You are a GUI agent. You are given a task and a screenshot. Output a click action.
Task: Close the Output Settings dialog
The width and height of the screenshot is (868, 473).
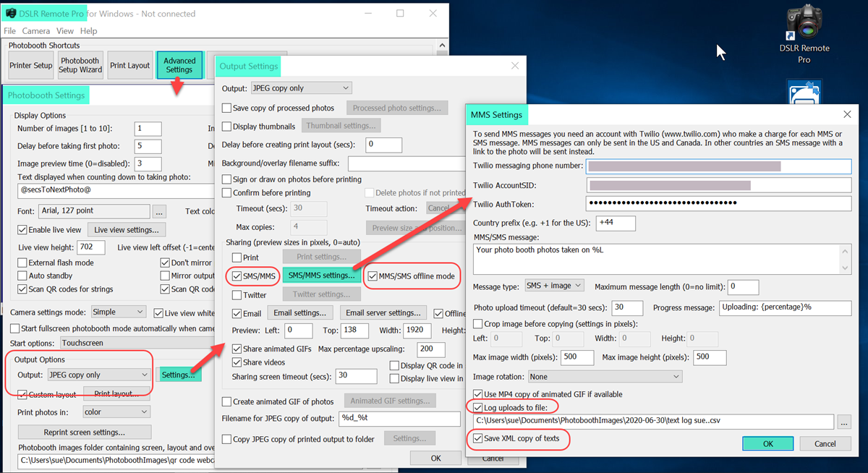[x=515, y=66]
